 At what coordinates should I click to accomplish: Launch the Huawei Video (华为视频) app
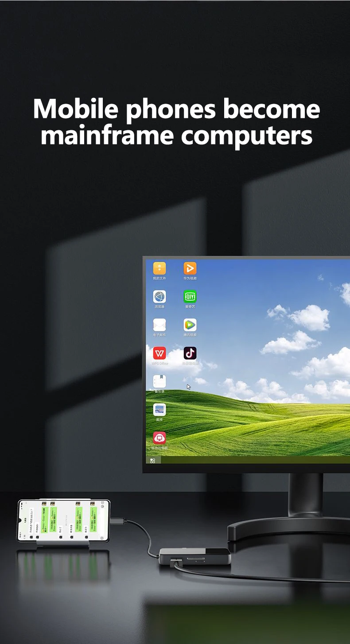(x=190, y=268)
